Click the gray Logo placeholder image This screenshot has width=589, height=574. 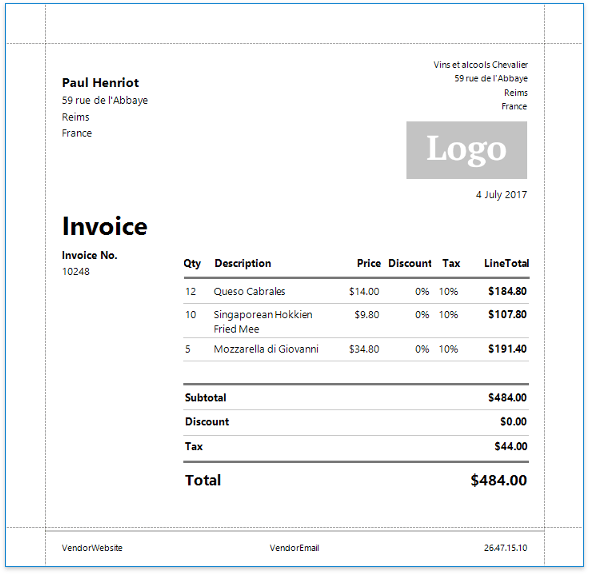point(466,150)
